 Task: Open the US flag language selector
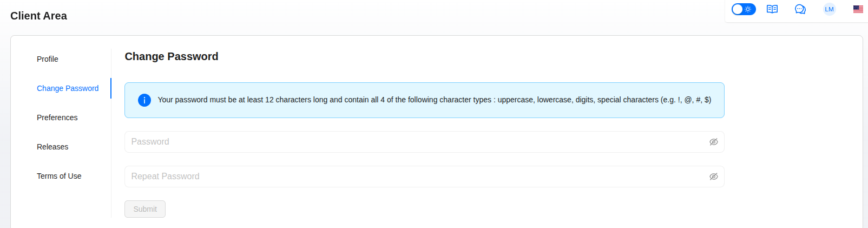pos(858,9)
